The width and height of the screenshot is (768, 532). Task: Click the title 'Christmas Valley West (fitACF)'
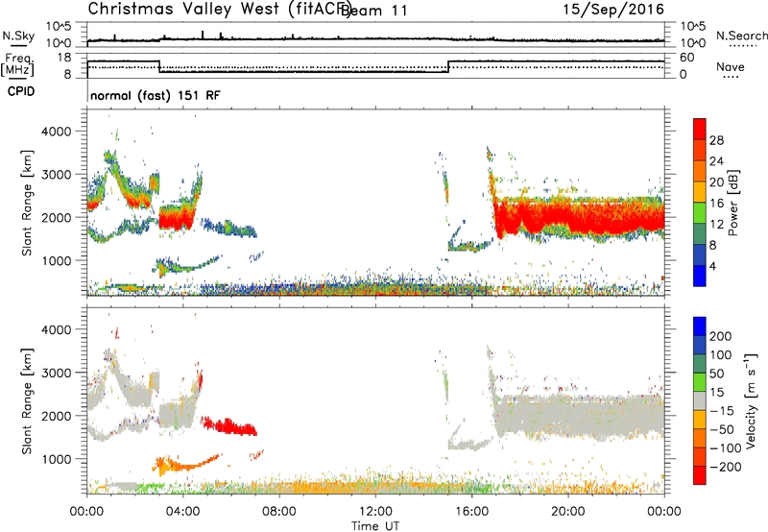(x=219, y=9)
